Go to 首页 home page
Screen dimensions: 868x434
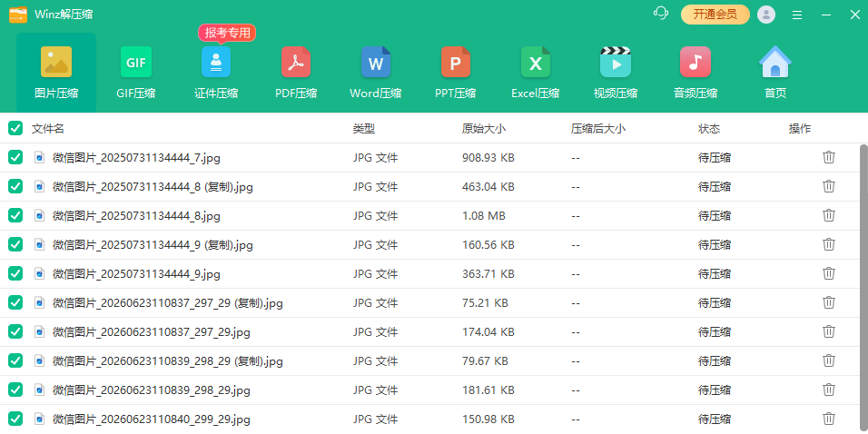click(775, 73)
